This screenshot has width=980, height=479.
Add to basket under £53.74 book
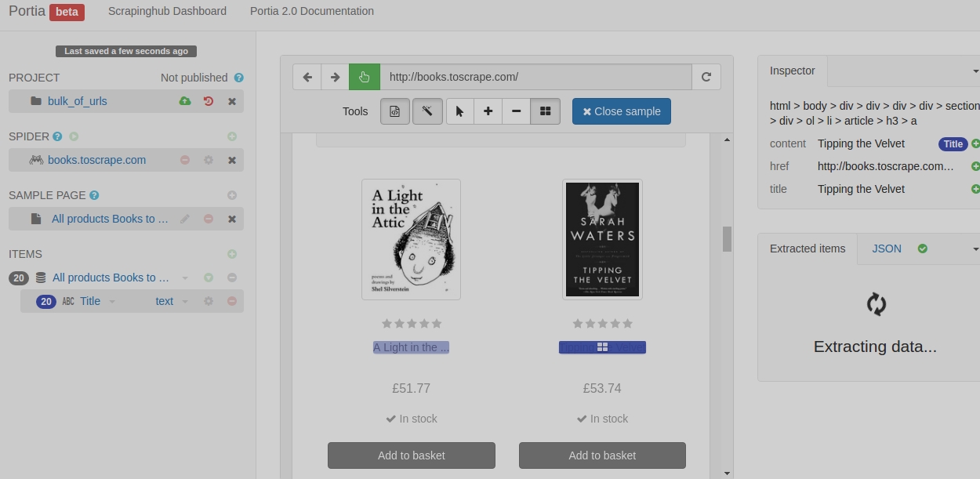click(x=602, y=455)
